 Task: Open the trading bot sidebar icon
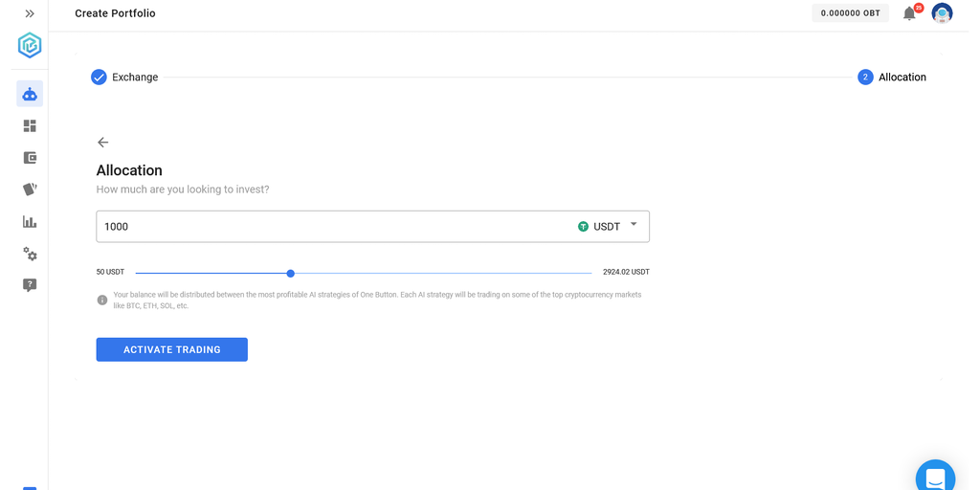coord(30,94)
